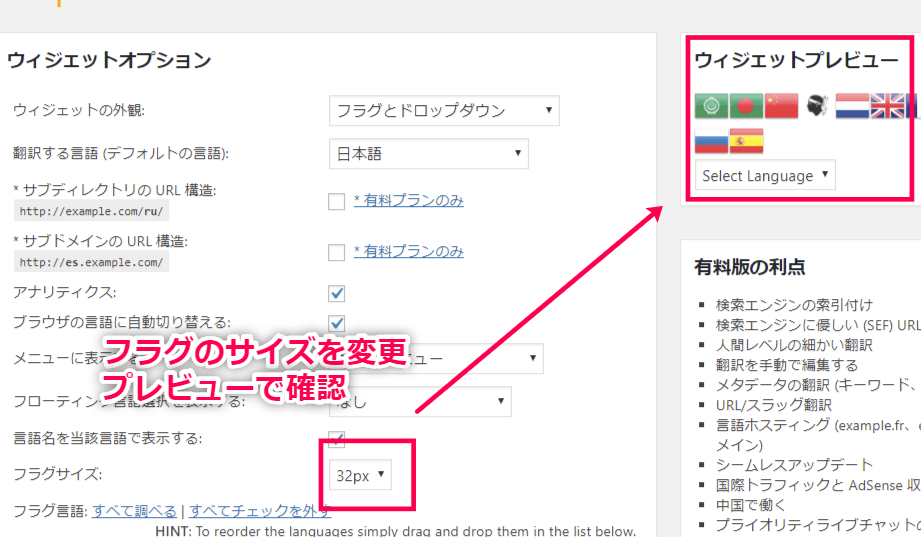Click the Spain flag icon
This screenshot has width=921, height=537.
tap(746, 141)
